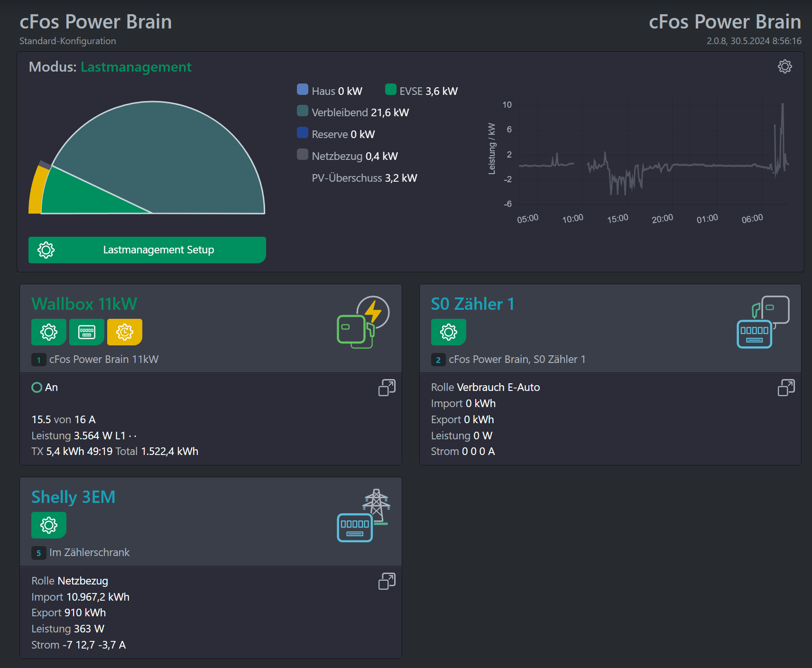Click 'Haus 0 kW' legend label
Image resolution: width=812 pixels, height=668 pixels.
(x=337, y=91)
